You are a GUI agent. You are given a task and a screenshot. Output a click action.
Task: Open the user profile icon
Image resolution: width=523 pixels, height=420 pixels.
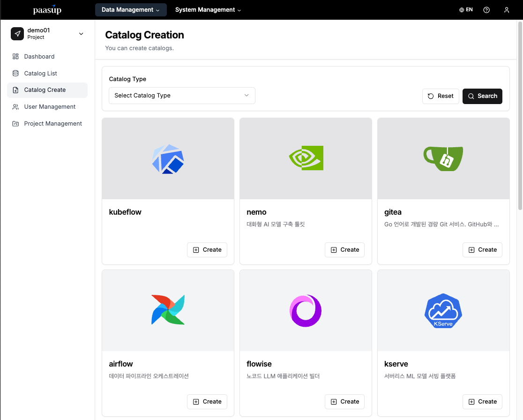pos(506,10)
